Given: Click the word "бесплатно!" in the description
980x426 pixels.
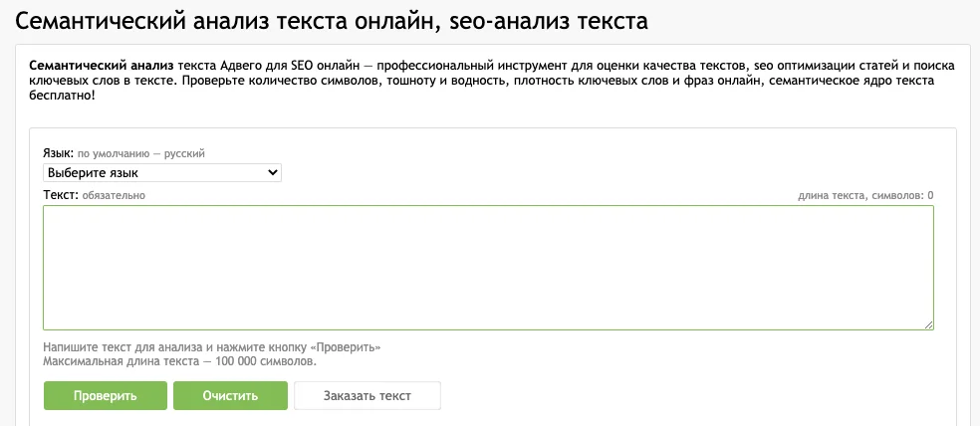Looking at the screenshot, I should [x=62, y=95].
